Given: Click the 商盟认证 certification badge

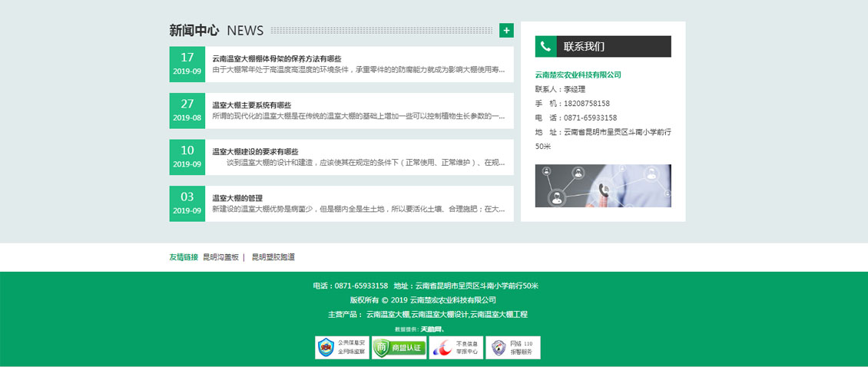Looking at the screenshot, I should coord(399,348).
